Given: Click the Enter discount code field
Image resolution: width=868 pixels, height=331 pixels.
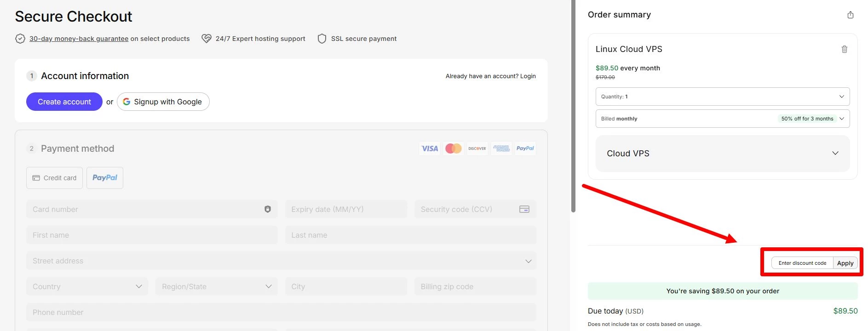Looking at the screenshot, I should point(802,263).
